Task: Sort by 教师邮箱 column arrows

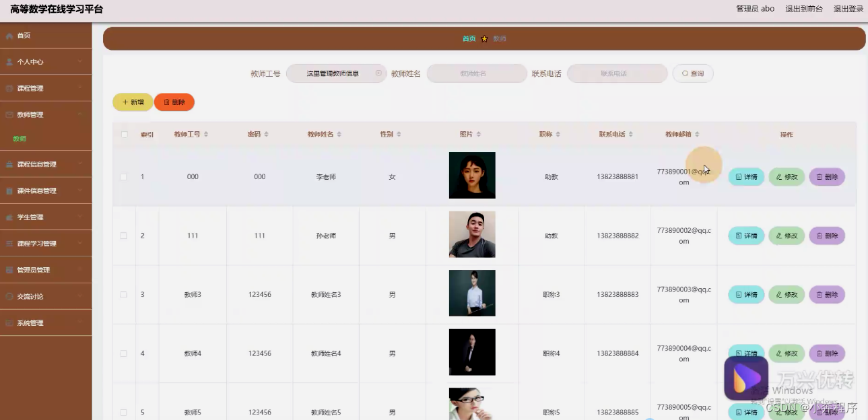Action: (x=697, y=135)
